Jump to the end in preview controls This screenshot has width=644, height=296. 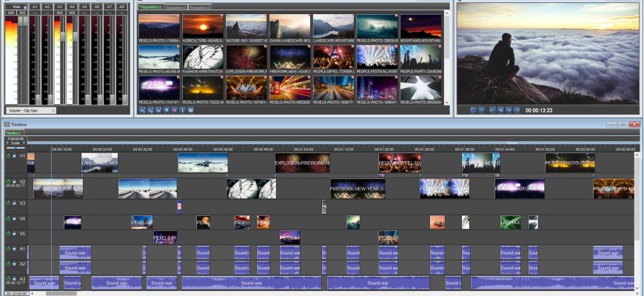(517, 110)
